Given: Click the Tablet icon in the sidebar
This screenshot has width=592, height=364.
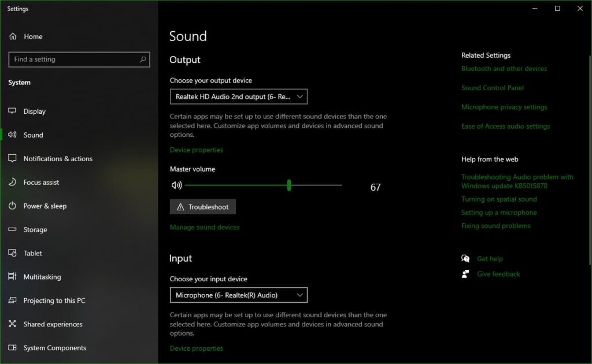Looking at the screenshot, I should (12, 253).
